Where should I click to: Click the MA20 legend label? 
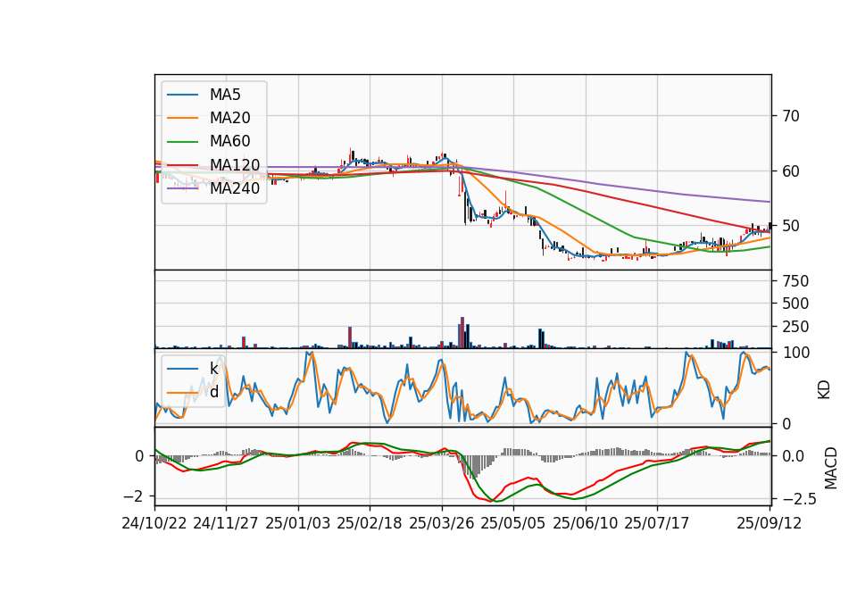coord(229,118)
